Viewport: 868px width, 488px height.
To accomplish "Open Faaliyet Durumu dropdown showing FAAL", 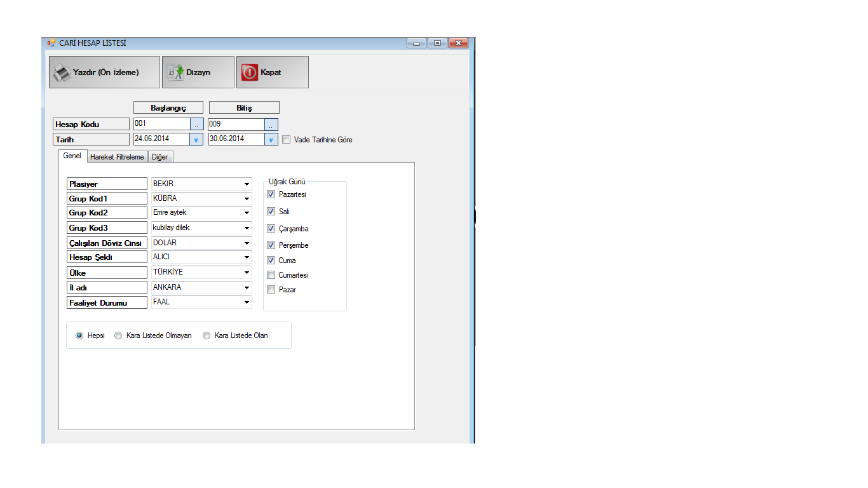I will tap(247, 302).
